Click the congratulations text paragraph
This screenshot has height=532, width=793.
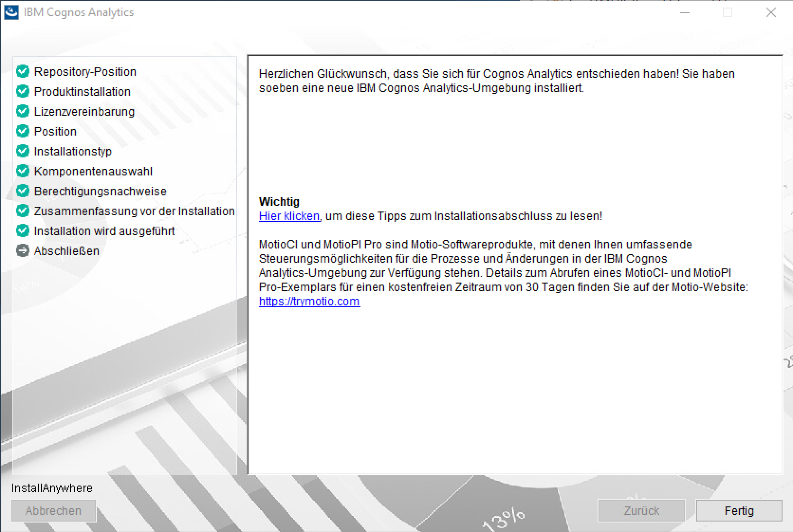click(x=496, y=81)
